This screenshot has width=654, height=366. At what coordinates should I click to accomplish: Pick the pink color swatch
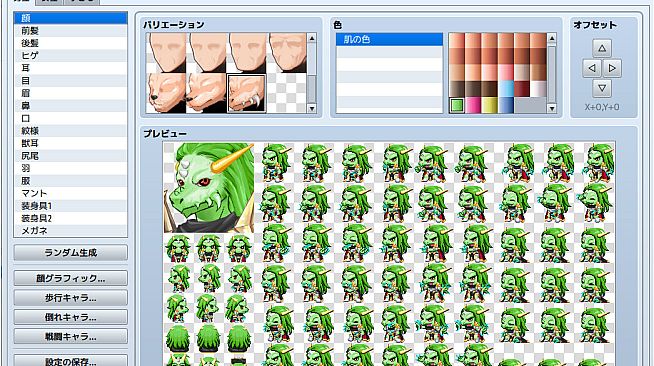473,105
